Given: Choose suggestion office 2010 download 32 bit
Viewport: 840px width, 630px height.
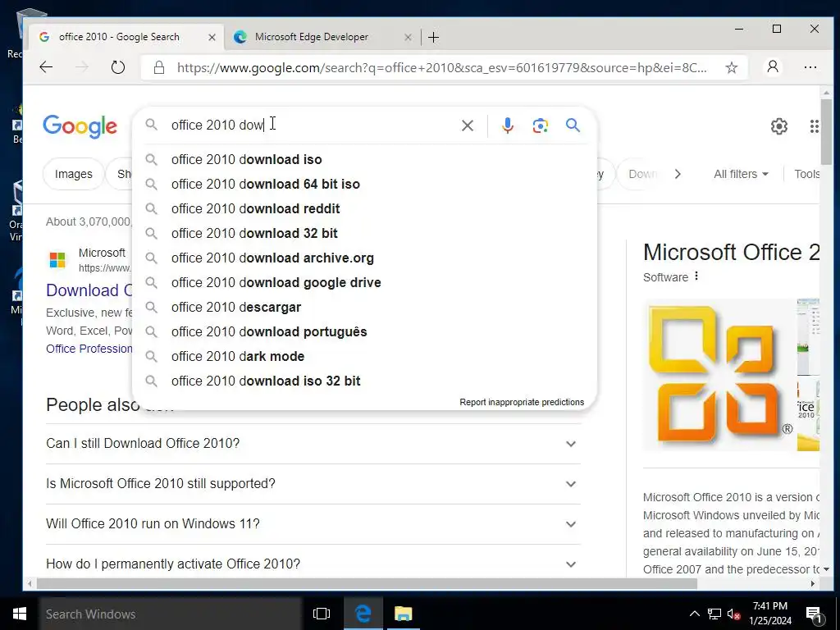Looking at the screenshot, I should pos(364,234).
